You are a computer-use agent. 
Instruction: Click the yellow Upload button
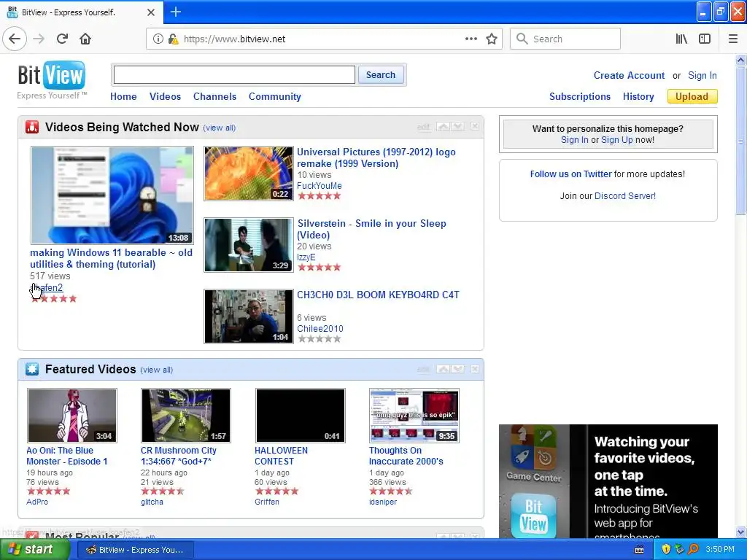692,97
